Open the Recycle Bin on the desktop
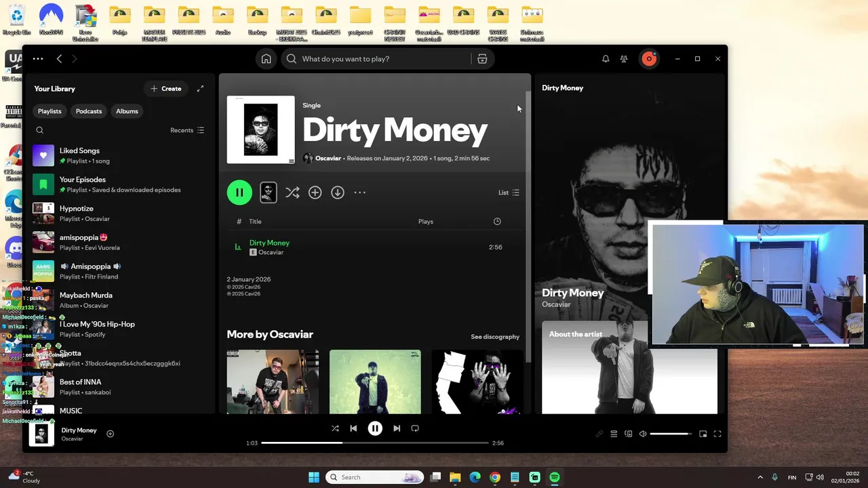868x488 pixels. tap(16, 20)
